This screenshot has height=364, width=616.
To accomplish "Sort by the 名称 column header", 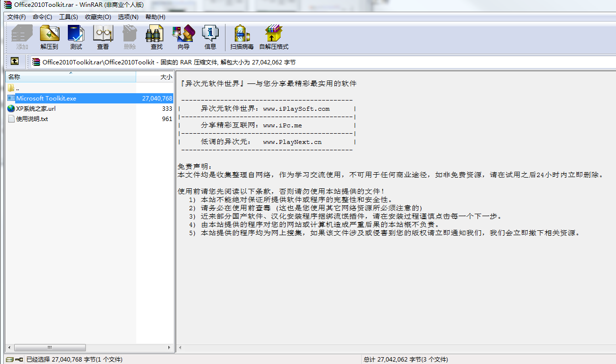I will pyautogui.click(x=71, y=77).
